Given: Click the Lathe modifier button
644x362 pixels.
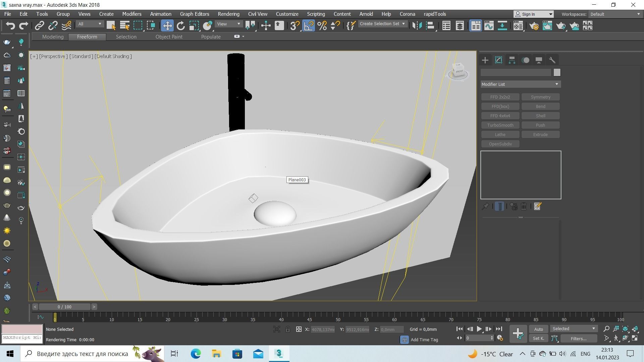Looking at the screenshot, I should tap(500, 135).
